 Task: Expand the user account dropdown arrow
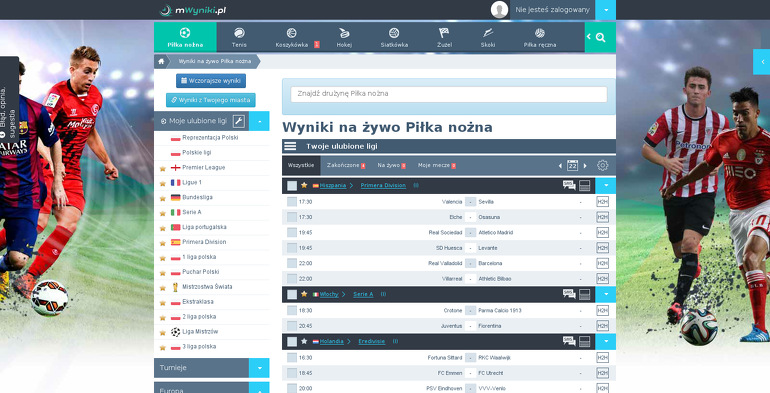point(605,10)
